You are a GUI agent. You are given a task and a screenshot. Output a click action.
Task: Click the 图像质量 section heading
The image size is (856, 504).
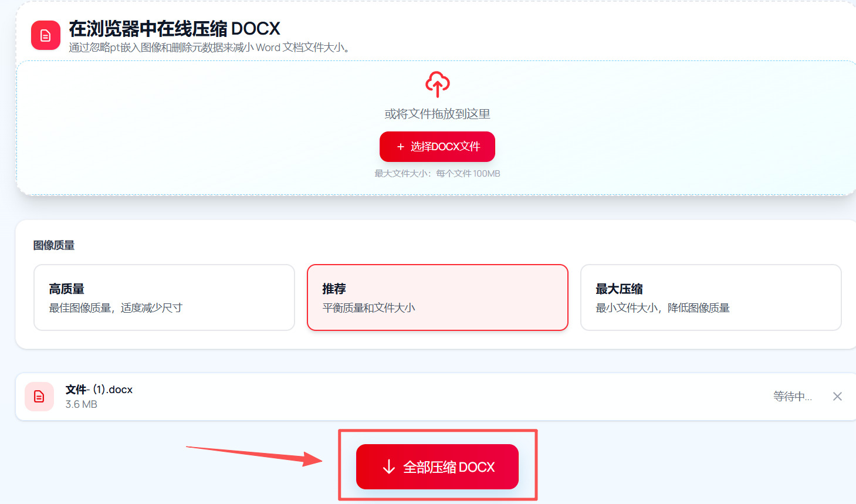point(54,245)
